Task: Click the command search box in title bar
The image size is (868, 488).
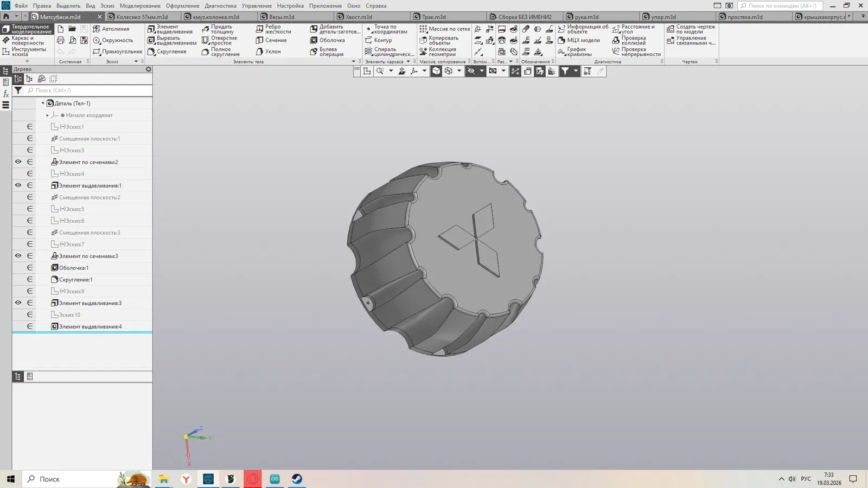Action: coord(780,5)
